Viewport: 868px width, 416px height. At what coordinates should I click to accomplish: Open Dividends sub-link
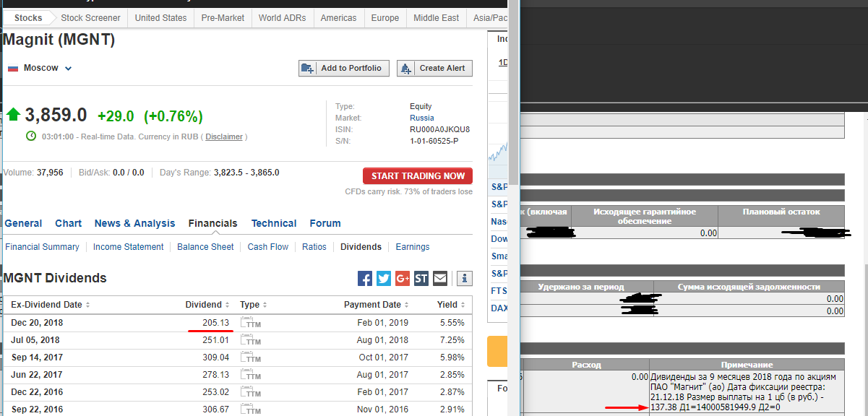pos(361,247)
